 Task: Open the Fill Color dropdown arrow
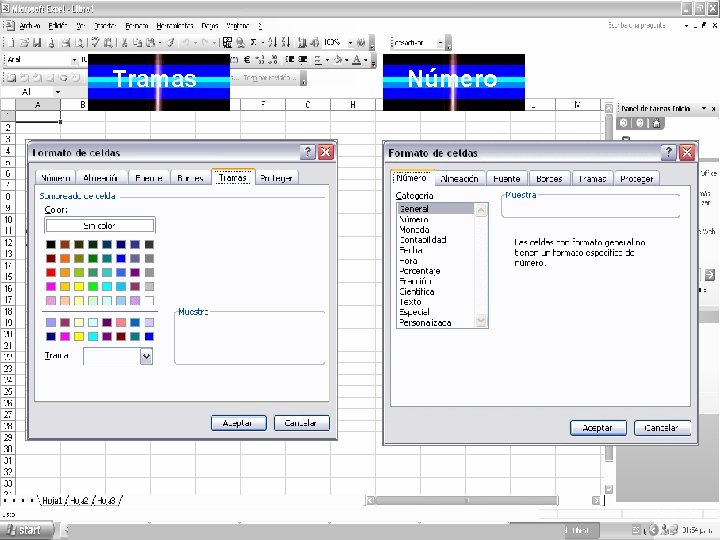point(347,60)
